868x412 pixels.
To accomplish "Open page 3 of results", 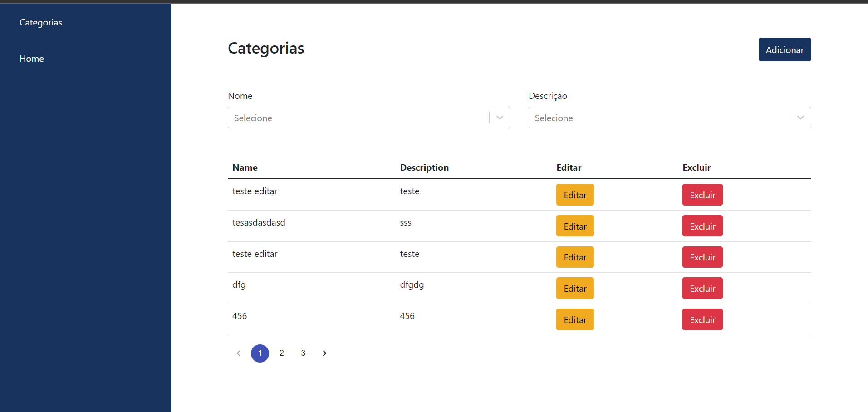I will (x=303, y=353).
